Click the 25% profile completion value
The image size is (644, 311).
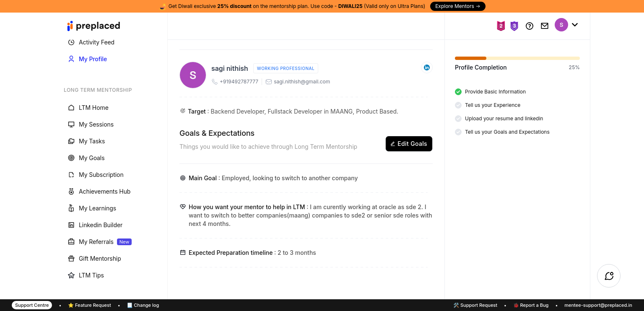pos(574,67)
